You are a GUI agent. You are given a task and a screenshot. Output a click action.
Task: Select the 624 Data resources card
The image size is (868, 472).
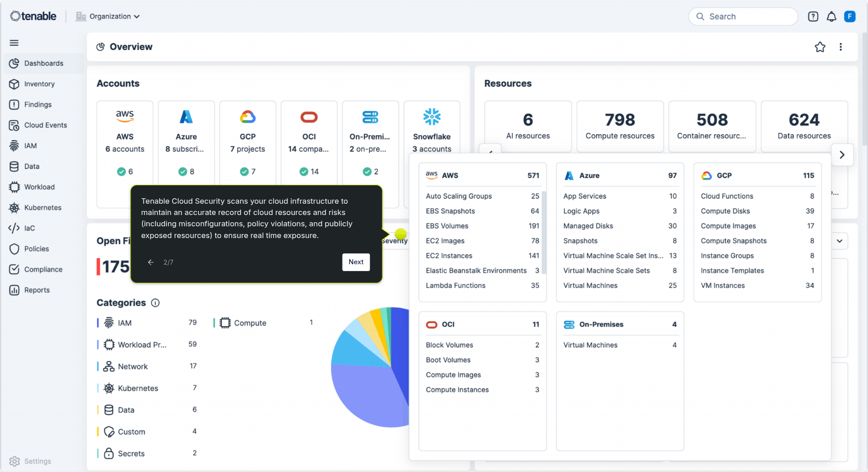coord(804,126)
